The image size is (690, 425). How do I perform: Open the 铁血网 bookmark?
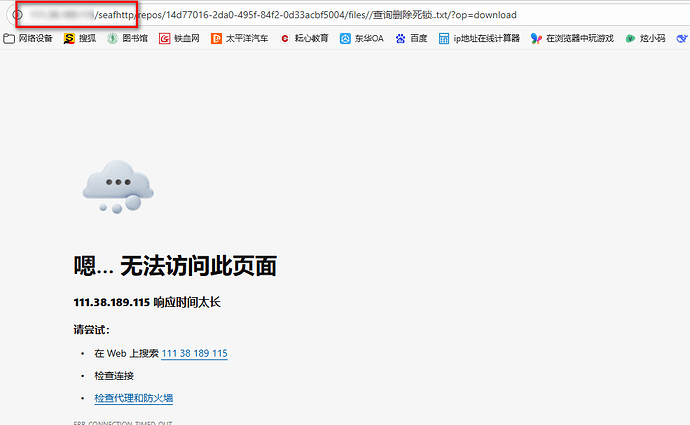point(180,39)
